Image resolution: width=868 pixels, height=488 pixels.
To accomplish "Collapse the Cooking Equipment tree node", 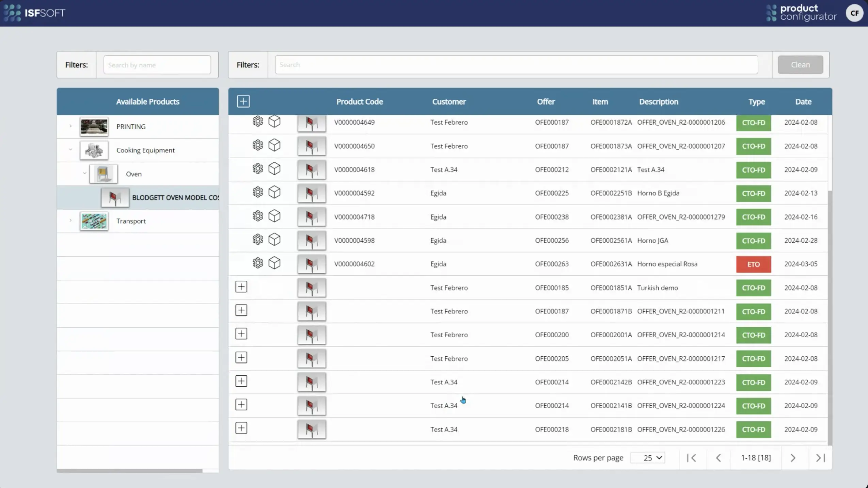I will (x=70, y=150).
